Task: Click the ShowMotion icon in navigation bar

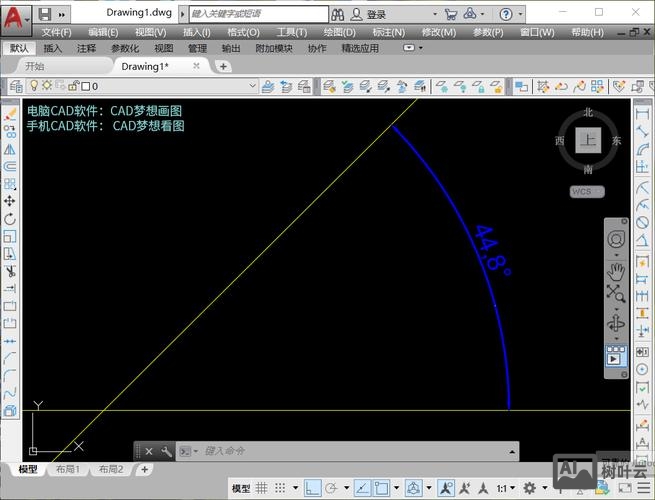Action: pos(616,354)
